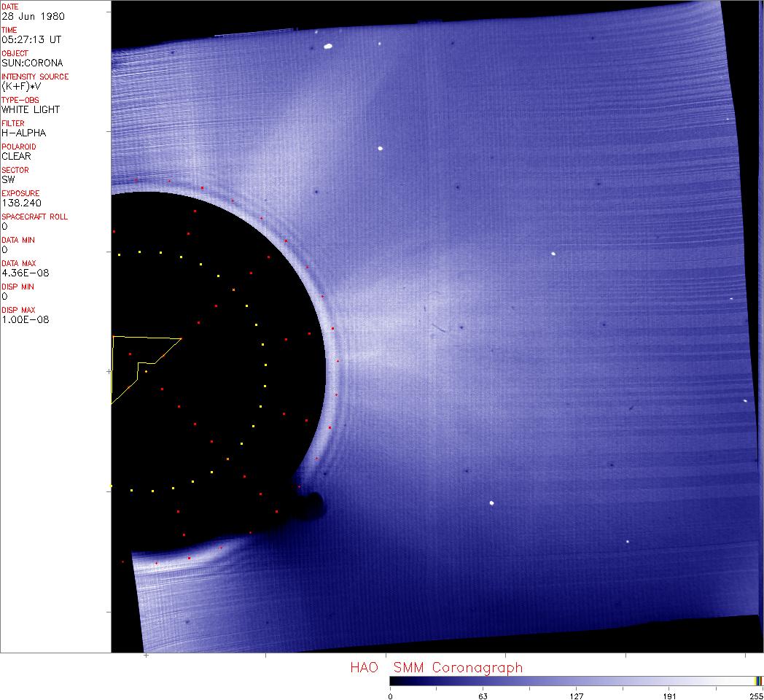Select the time value 05:27:13 UT
The image size is (764, 700).
point(31,39)
